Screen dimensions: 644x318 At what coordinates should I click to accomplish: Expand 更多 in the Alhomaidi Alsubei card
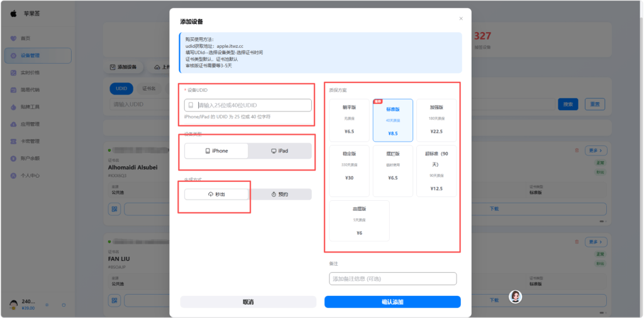click(x=596, y=150)
